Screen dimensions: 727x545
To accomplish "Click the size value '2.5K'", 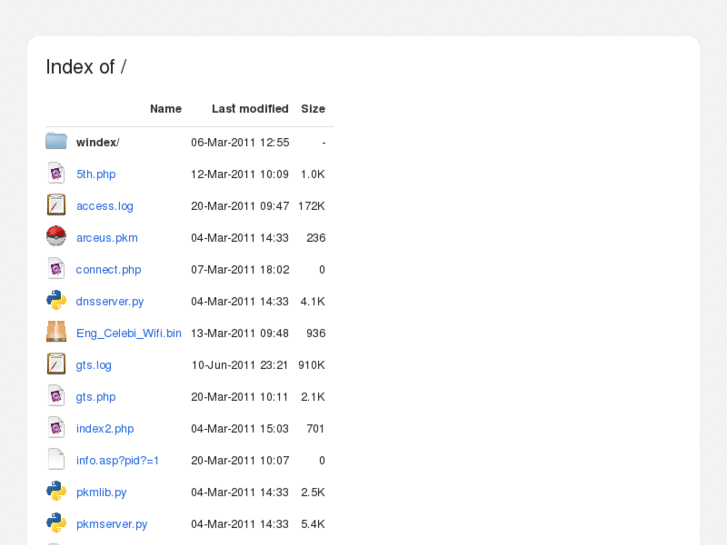I will [x=313, y=493].
